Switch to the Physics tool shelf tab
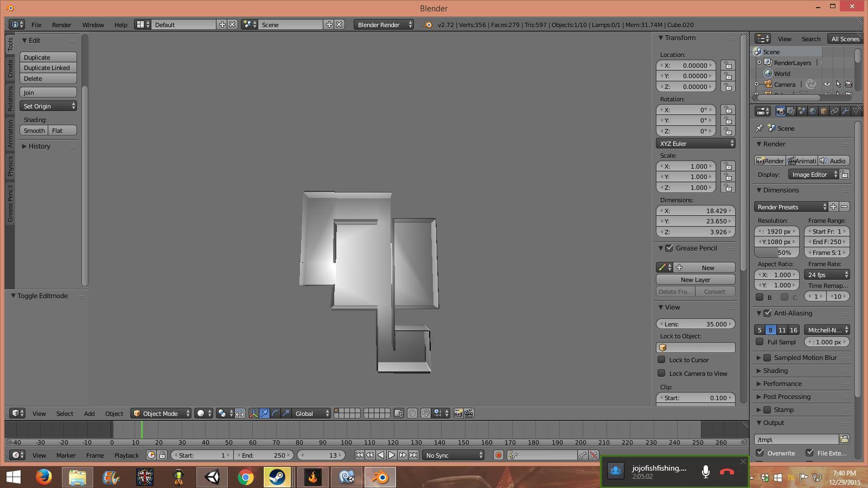The width and height of the screenshot is (868, 488). click(10, 166)
